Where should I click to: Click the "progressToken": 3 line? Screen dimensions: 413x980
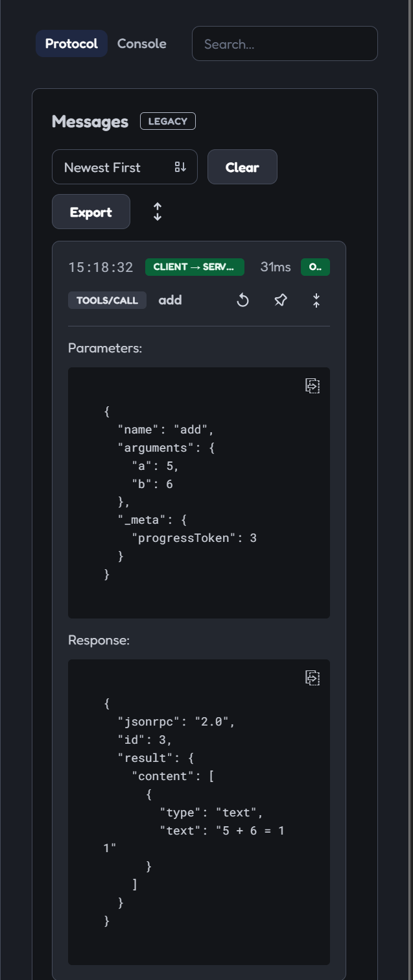194,538
